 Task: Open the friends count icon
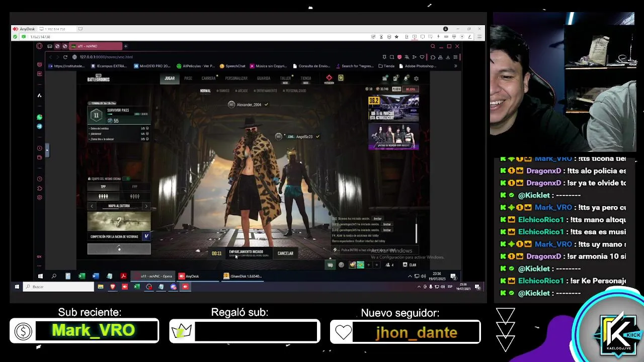389,265
